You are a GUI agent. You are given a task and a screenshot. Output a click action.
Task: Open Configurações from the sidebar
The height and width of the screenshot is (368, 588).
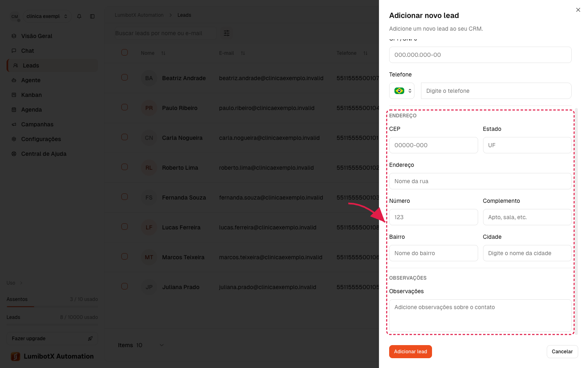(52, 139)
